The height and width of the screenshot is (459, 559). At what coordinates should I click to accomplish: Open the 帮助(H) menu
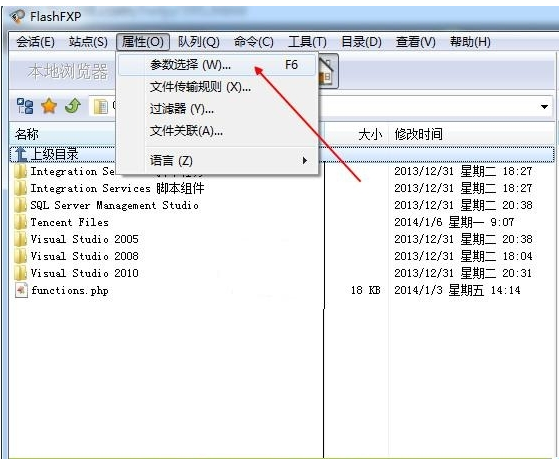click(x=470, y=42)
